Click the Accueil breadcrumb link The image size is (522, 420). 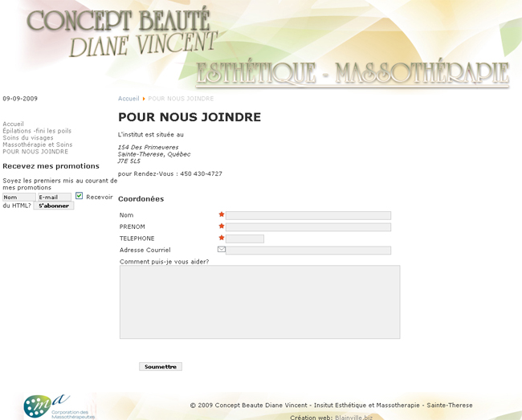(128, 99)
